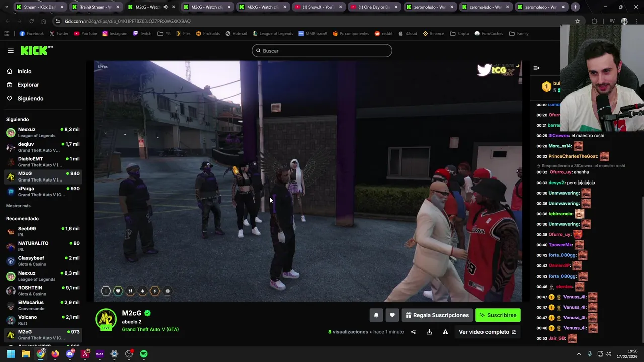Open Windows Start menu
Viewport: 644px width, 362px height.
point(11,354)
